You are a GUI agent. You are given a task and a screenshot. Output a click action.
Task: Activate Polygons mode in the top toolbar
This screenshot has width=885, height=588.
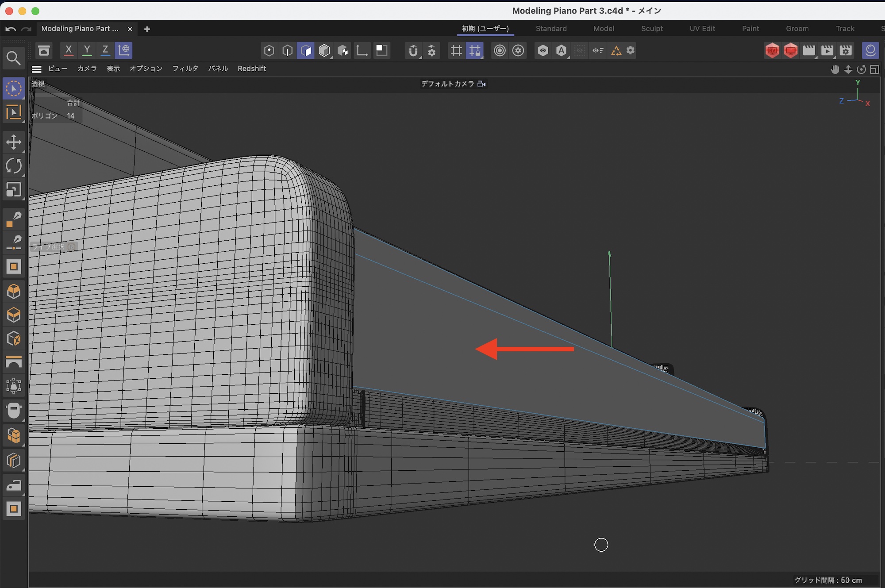click(x=306, y=50)
